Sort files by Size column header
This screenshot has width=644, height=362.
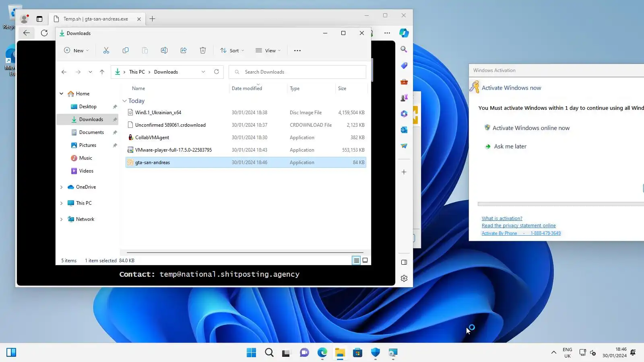(342, 88)
